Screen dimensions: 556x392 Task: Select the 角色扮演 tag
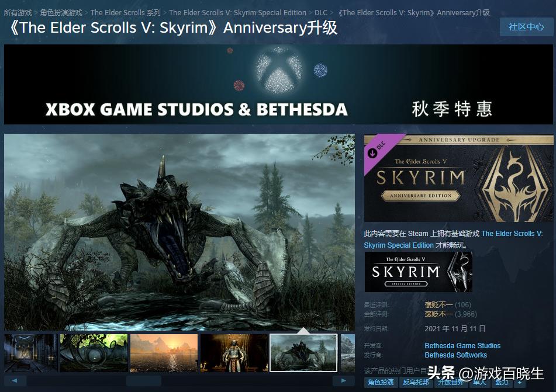click(380, 382)
